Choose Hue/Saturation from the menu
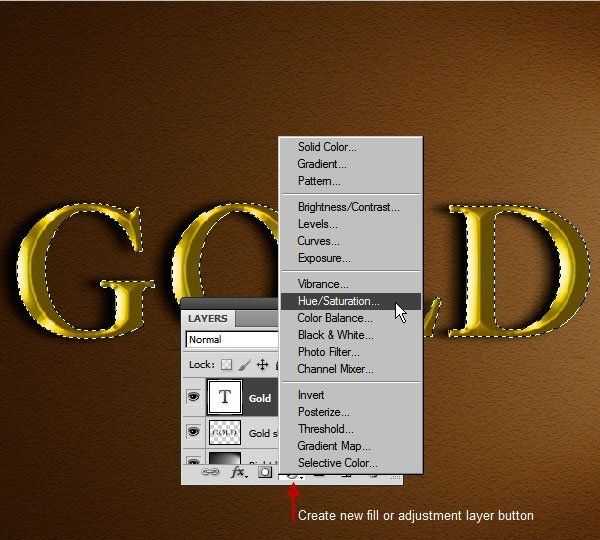This screenshot has height=540, width=600. pos(338,301)
